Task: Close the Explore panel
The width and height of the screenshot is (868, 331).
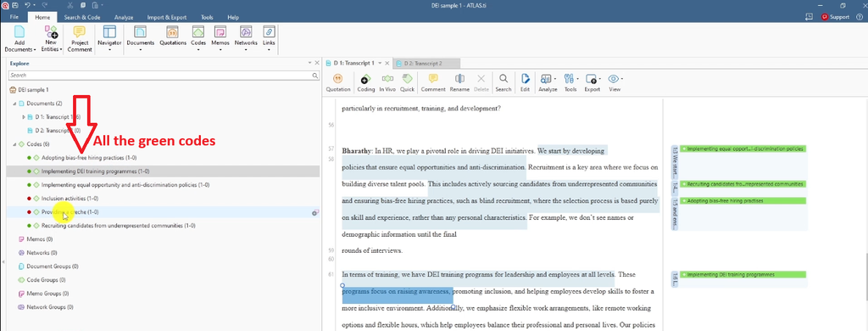Action: pos(317,63)
